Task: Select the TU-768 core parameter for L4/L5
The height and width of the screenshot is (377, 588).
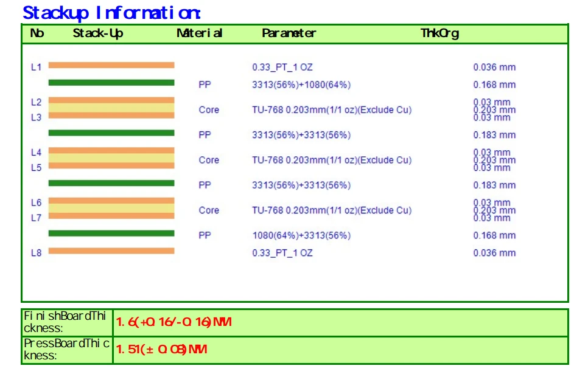Action: 332,160
